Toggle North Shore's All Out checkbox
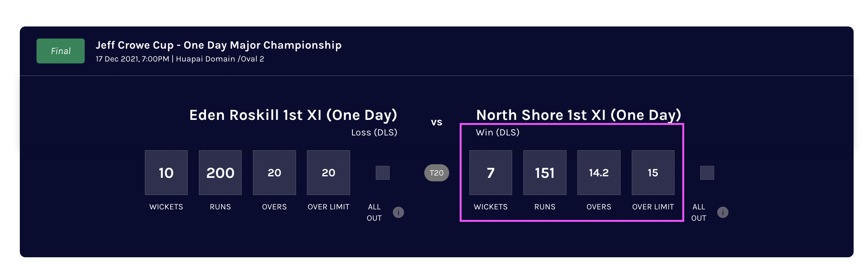 (x=707, y=173)
